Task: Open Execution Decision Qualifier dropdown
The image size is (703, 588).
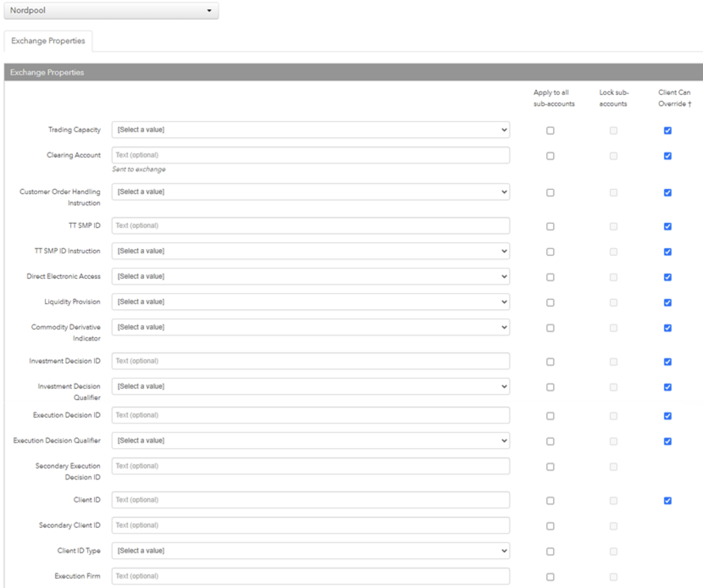Action: tap(310, 441)
